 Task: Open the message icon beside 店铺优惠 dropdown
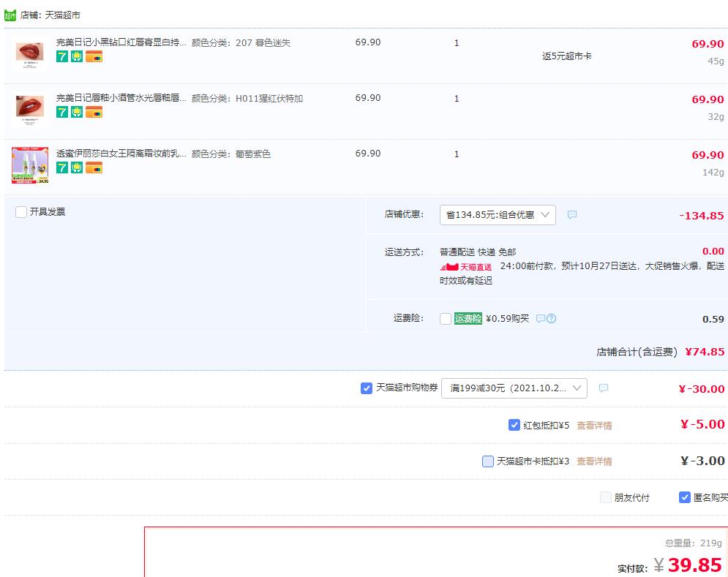coord(572,214)
